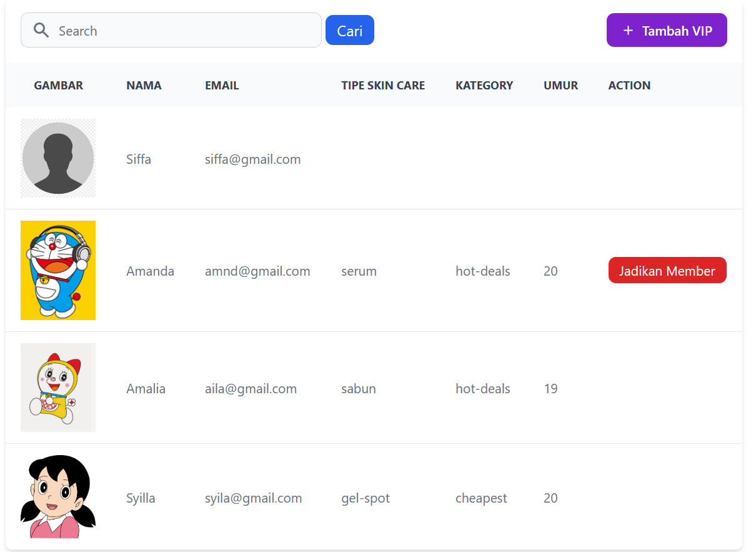Screen dimensions: 756x552
Task: Click Amalia's name in the table
Action: click(146, 388)
